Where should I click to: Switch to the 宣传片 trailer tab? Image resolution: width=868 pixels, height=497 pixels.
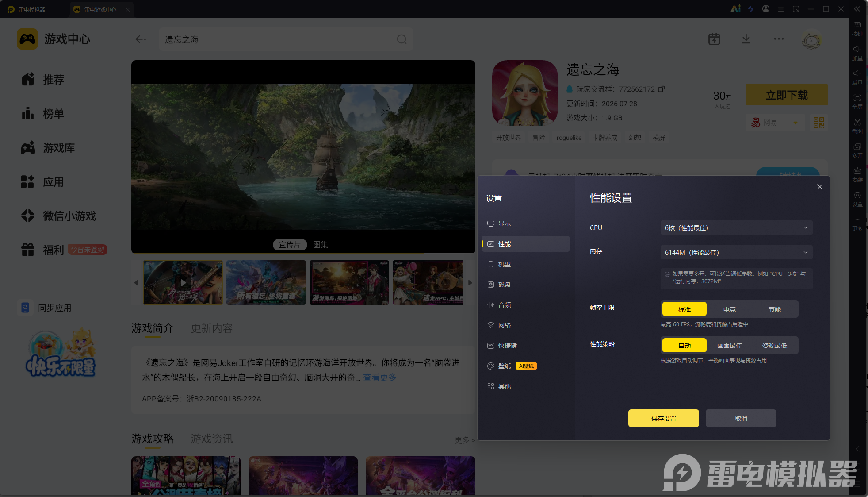point(290,244)
